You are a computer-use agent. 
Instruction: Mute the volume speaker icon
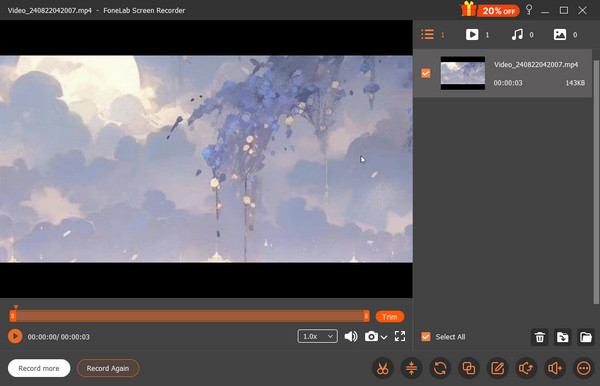coord(351,336)
